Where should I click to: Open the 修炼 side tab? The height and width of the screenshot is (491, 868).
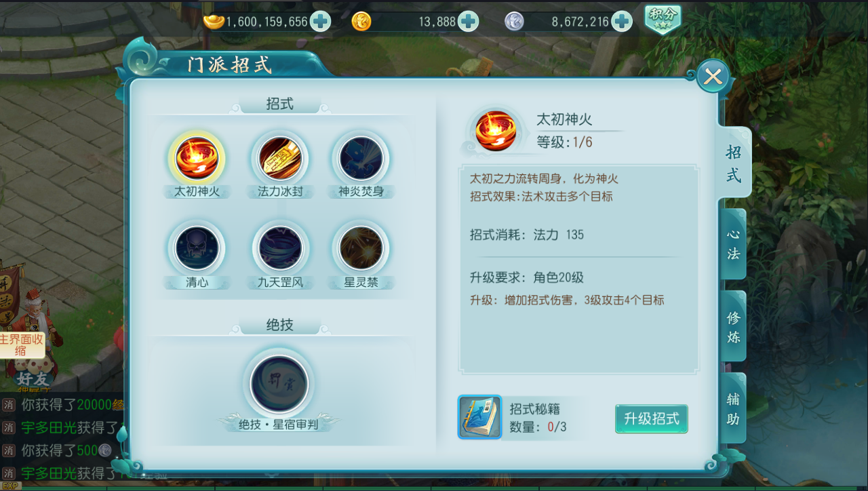[x=732, y=327]
